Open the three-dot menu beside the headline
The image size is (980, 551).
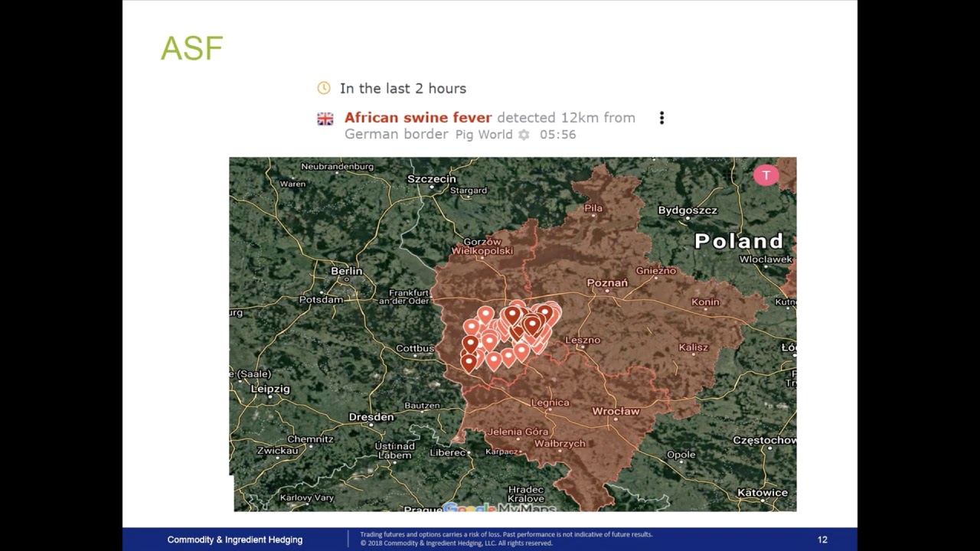pos(661,118)
